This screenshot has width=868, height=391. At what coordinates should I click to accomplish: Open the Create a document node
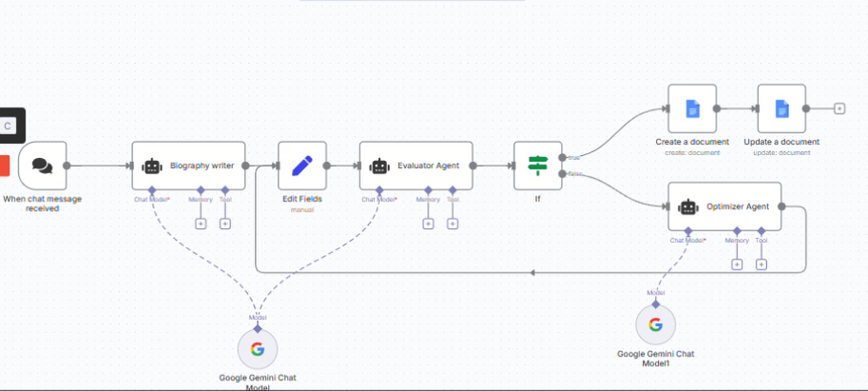(692, 108)
